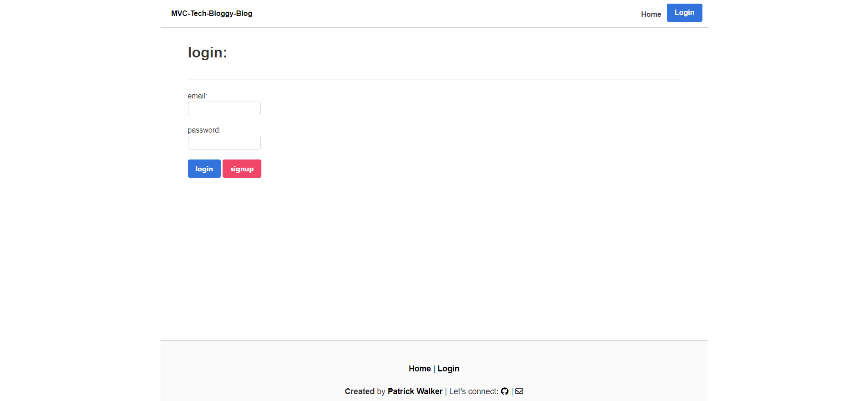Open the GitHub profile icon in footer
Image resolution: width=868 pixels, height=401 pixels.
click(504, 391)
